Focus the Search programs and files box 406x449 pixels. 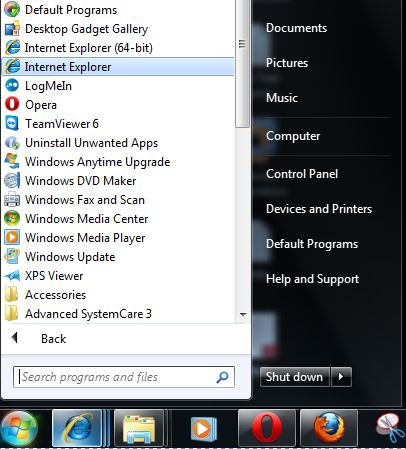click(x=124, y=377)
